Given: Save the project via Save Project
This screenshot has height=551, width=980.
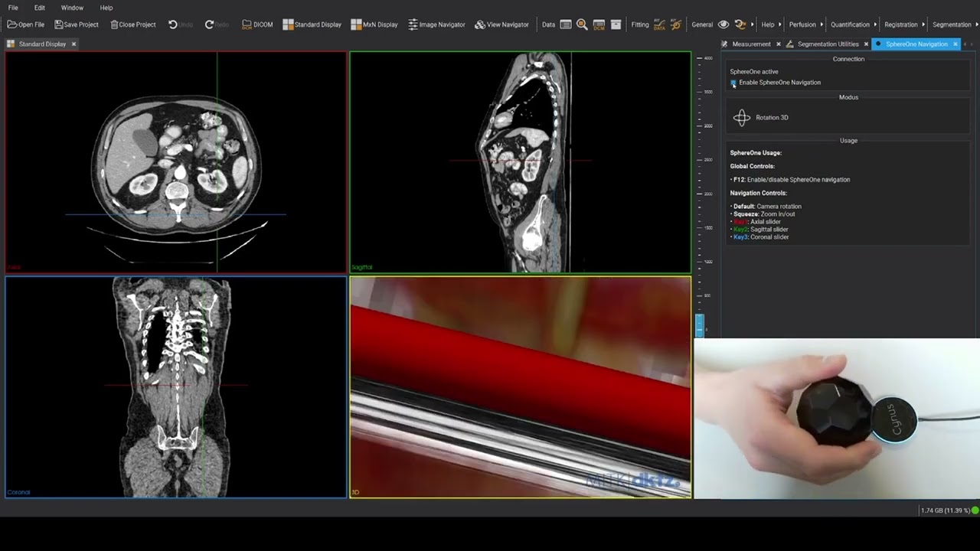Looking at the screenshot, I should pos(77,24).
